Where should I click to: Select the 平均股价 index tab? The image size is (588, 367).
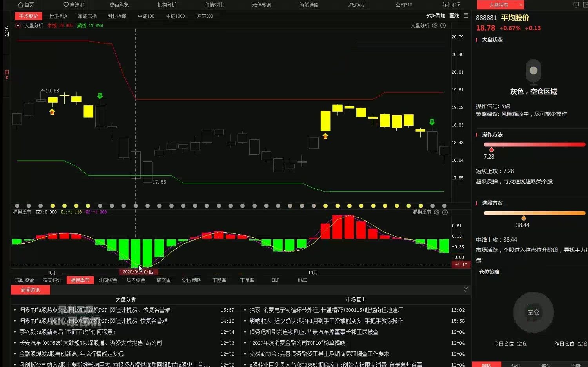tap(29, 16)
